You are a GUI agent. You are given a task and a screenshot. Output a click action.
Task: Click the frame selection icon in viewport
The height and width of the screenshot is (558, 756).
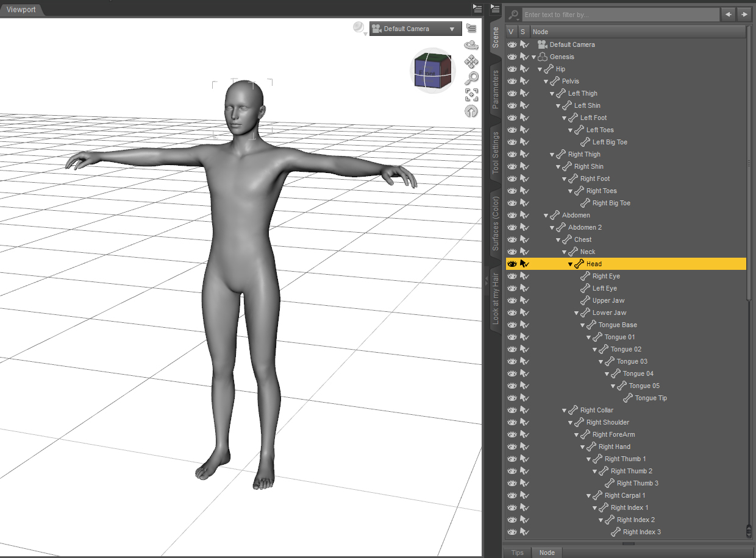471,94
